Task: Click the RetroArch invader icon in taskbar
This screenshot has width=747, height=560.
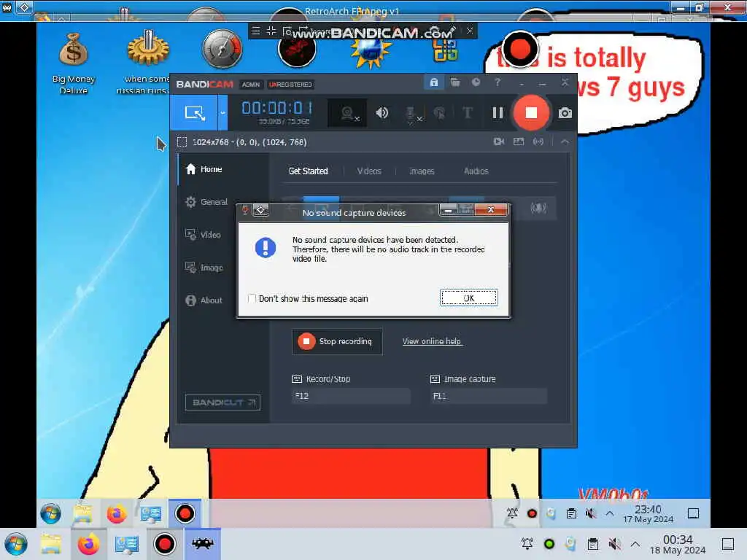Action: click(203, 543)
